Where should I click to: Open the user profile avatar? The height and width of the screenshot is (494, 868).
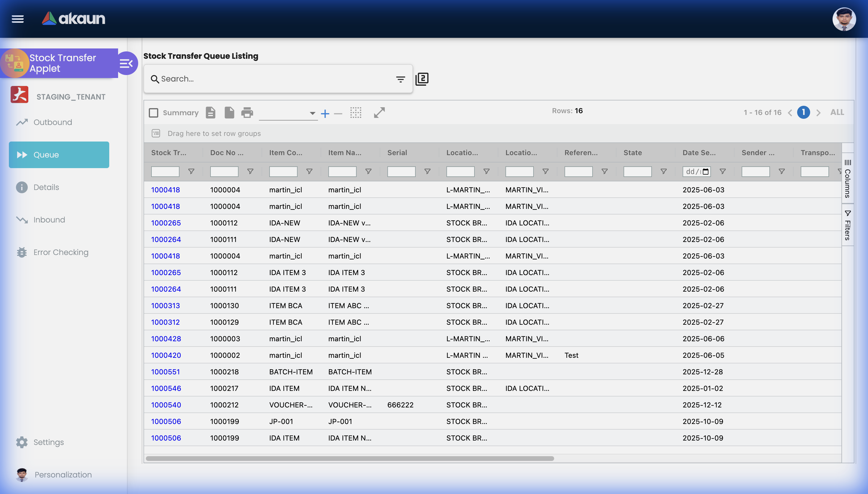pos(844,19)
